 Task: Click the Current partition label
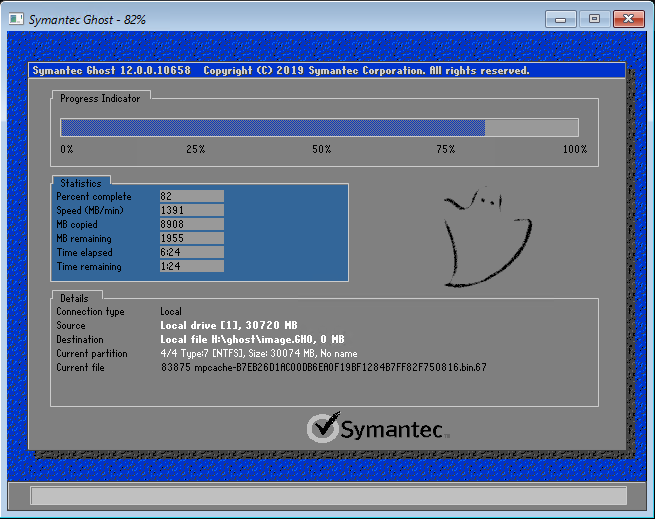(92, 354)
